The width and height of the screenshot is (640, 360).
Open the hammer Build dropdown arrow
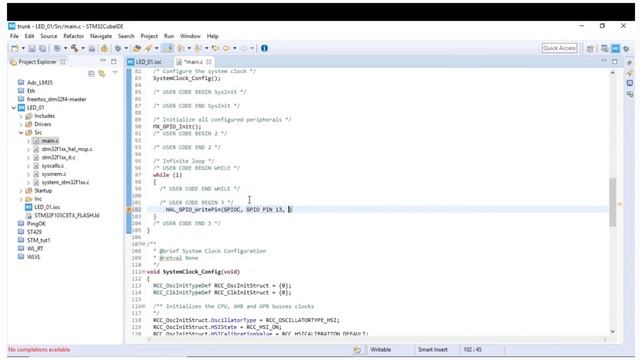point(83,48)
